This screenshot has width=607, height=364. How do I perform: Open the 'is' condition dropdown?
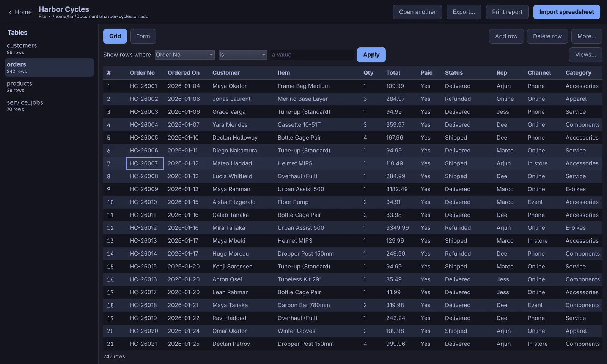243,55
